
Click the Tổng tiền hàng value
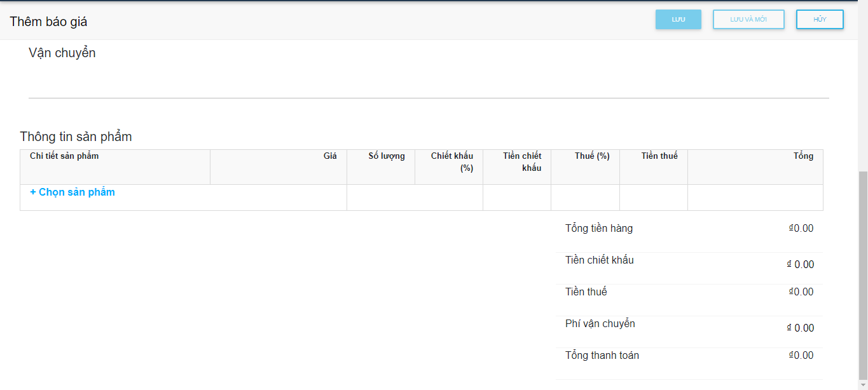pyautogui.click(x=801, y=229)
